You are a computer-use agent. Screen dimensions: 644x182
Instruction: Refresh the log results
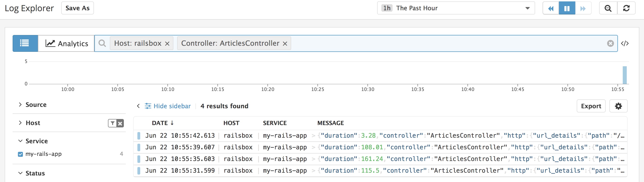pos(626,8)
